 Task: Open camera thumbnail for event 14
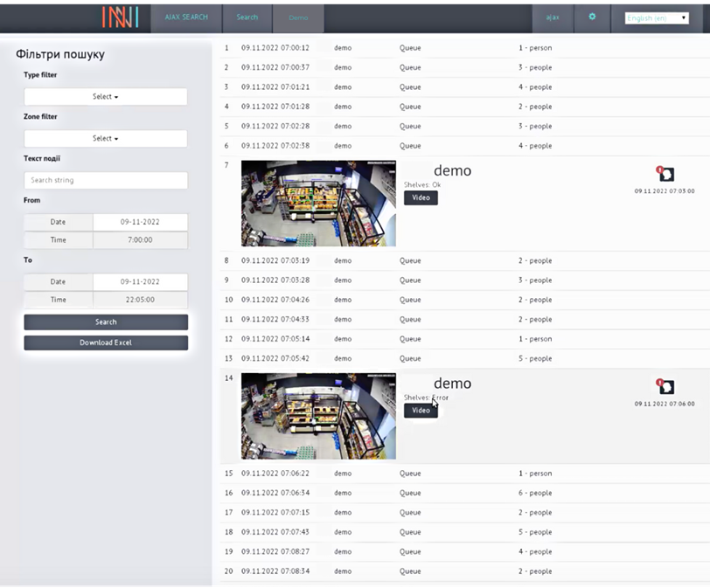point(318,416)
